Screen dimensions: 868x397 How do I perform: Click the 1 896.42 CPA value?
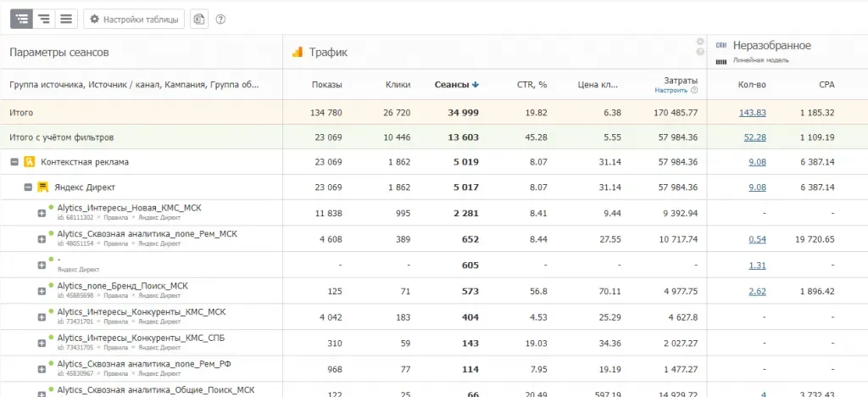point(815,291)
